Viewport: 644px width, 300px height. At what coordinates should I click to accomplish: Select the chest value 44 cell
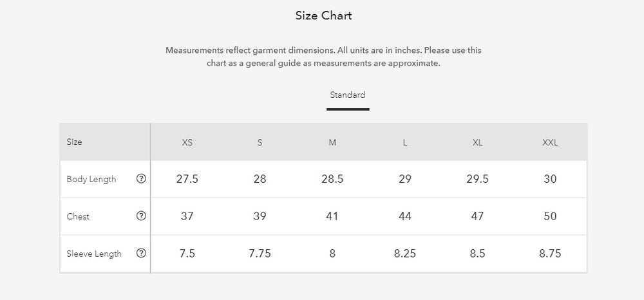tap(405, 216)
